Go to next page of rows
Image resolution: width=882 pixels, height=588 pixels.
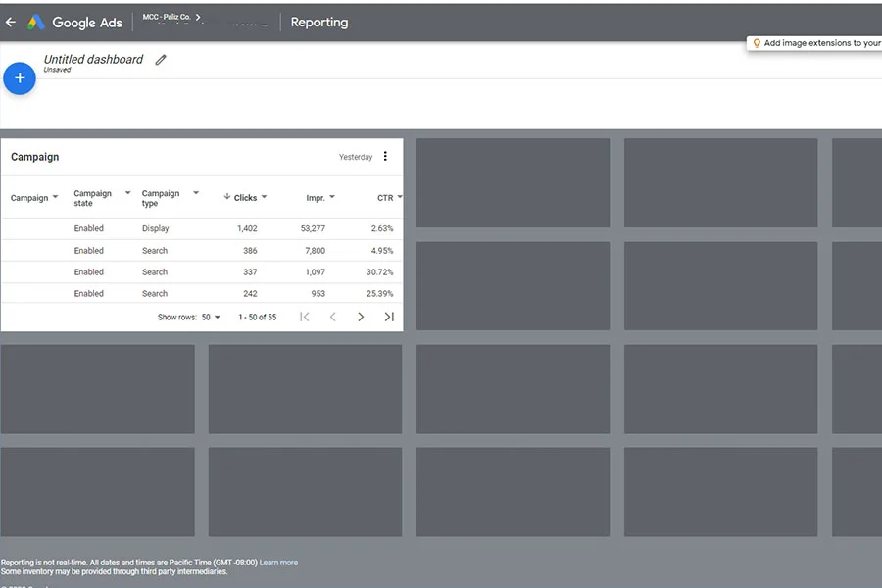pyautogui.click(x=361, y=317)
